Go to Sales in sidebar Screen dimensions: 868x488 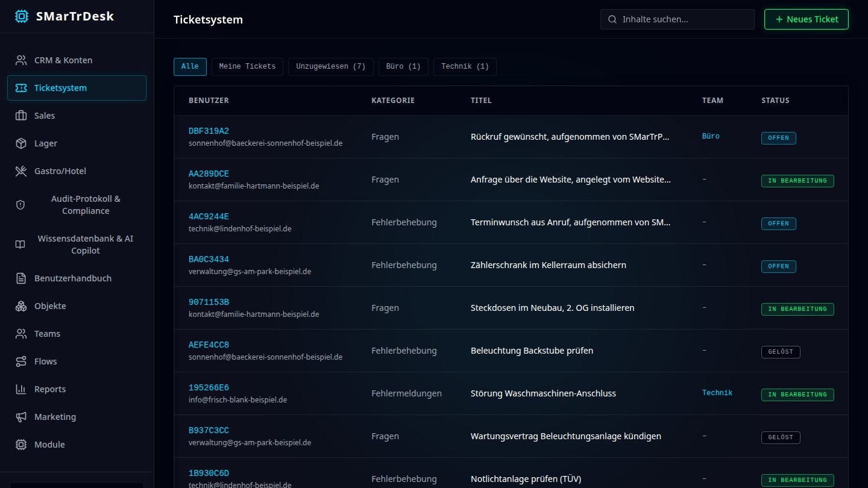click(x=77, y=116)
